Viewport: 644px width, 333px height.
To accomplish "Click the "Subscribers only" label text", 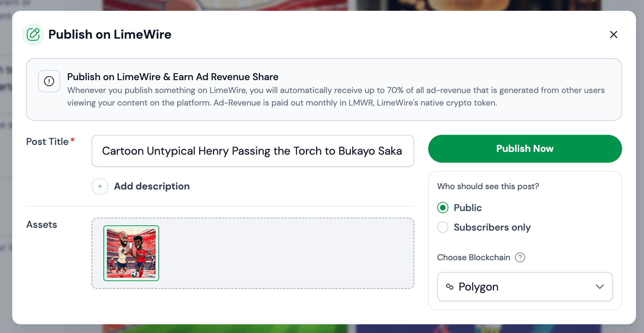I will (x=492, y=227).
